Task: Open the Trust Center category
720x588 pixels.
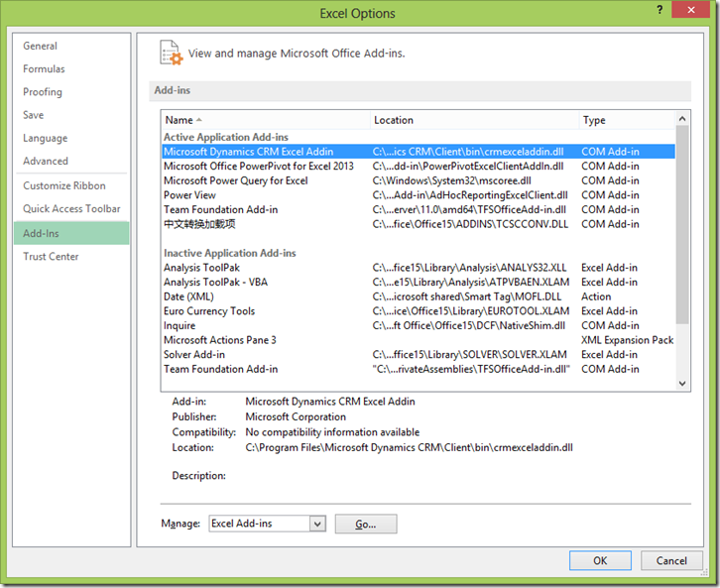Action: [71, 256]
